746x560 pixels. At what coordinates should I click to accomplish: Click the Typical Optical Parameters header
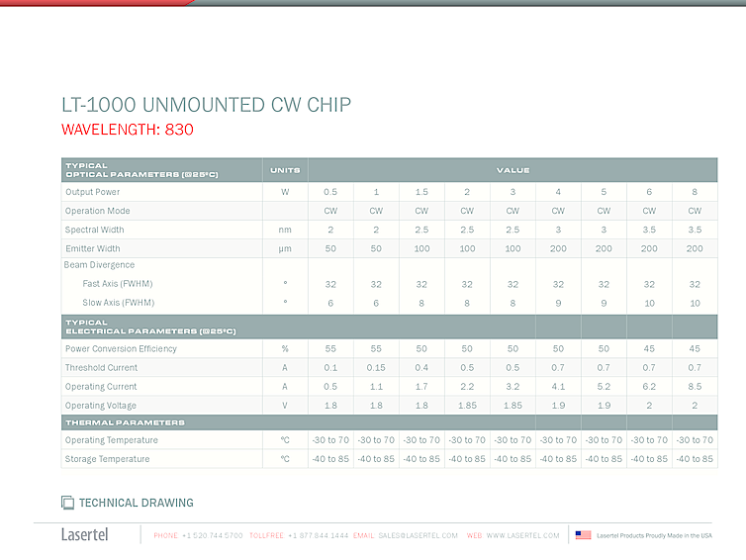point(140,170)
